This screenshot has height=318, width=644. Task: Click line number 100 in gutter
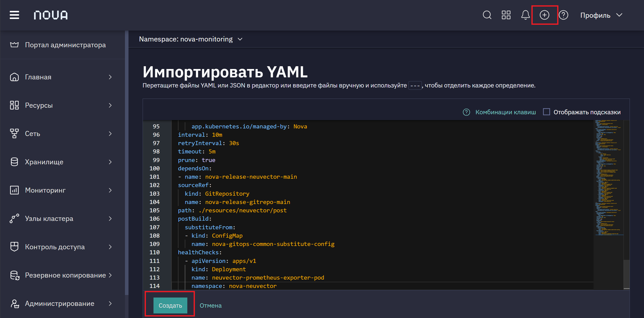154,168
